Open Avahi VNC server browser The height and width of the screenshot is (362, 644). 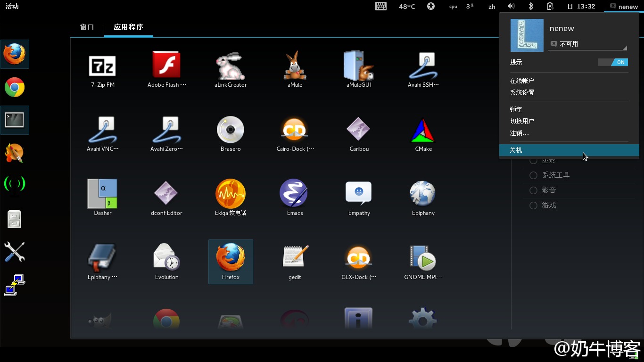(102, 129)
